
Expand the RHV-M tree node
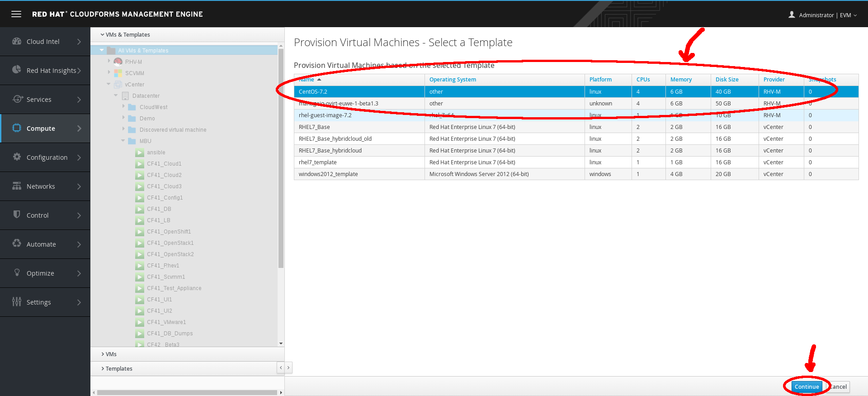[x=109, y=61]
